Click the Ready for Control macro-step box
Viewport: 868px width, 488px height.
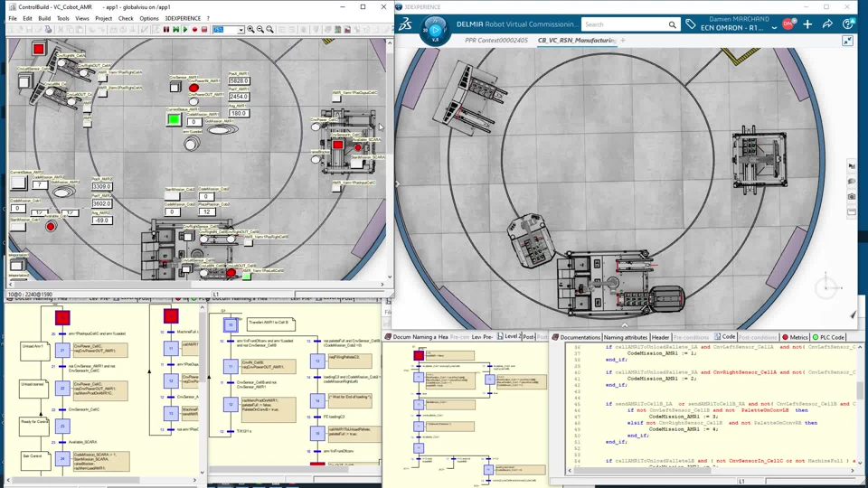(x=34, y=427)
